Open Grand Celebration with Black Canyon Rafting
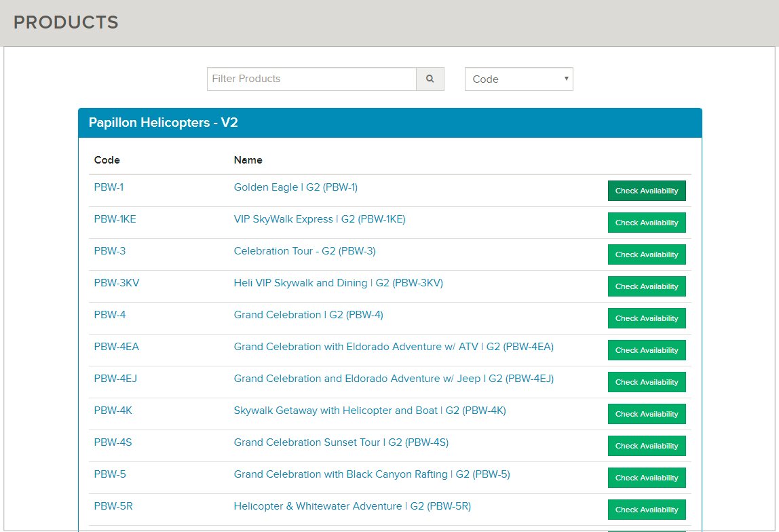 coord(371,474)
